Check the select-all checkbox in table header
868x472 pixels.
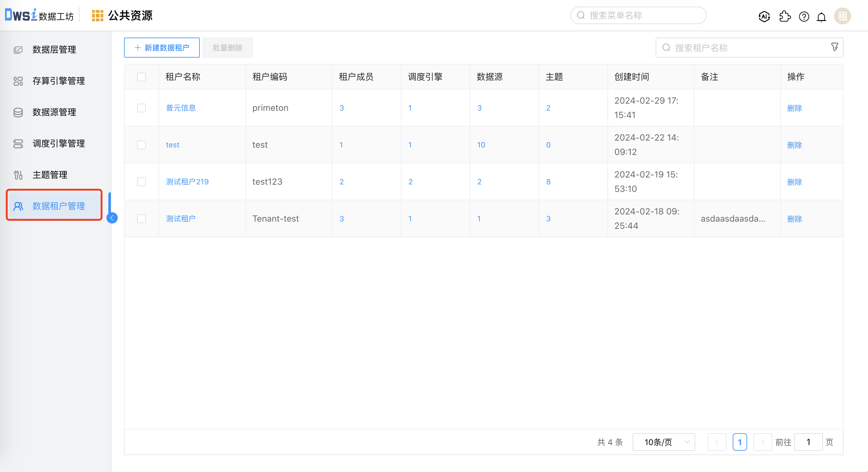[142, 77]
